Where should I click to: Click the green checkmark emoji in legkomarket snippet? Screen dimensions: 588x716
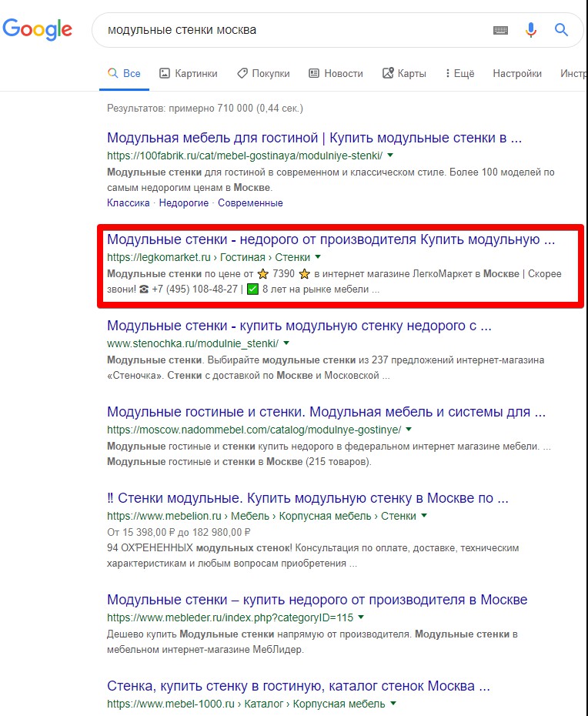tap(252, 289)
